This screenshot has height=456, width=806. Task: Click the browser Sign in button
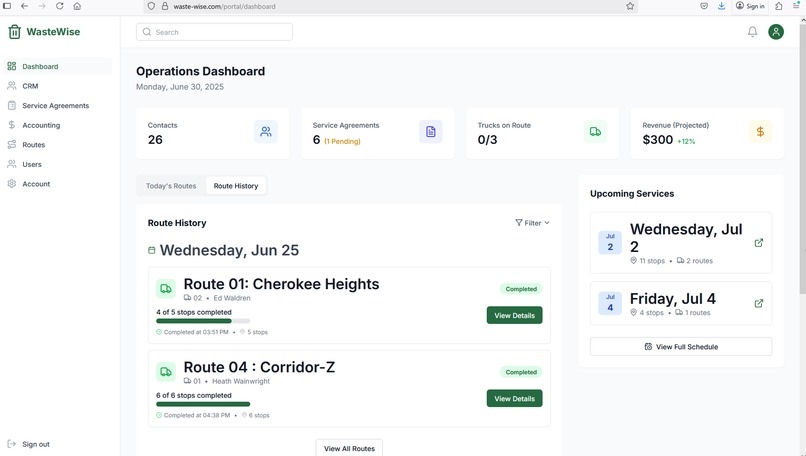pyautogui.click(x=750, y=6)
